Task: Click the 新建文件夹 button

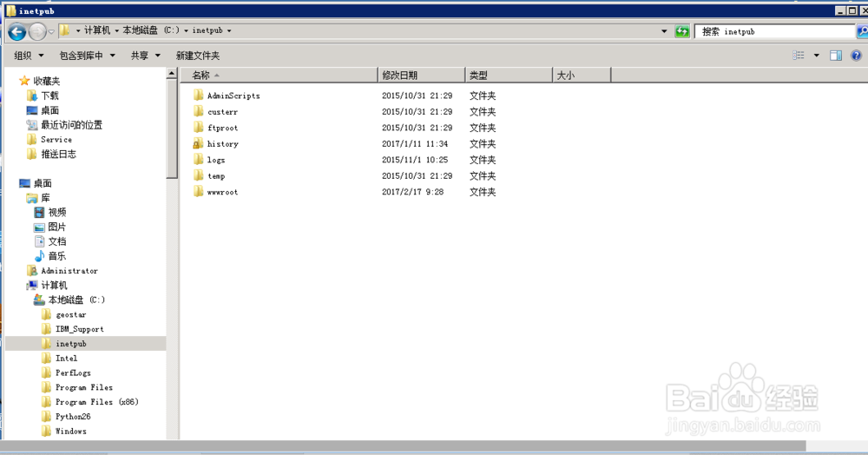Action: (198, 56)
